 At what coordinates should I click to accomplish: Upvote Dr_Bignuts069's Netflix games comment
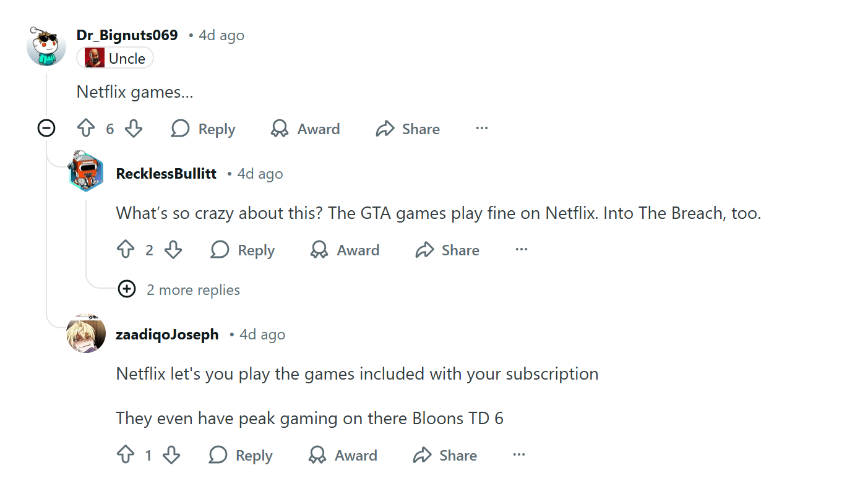86,129
